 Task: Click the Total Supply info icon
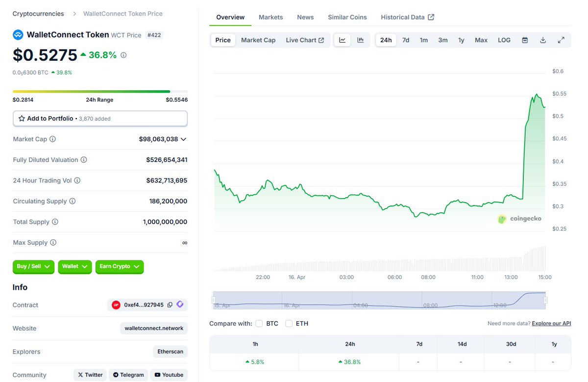(x=55, y=222)
